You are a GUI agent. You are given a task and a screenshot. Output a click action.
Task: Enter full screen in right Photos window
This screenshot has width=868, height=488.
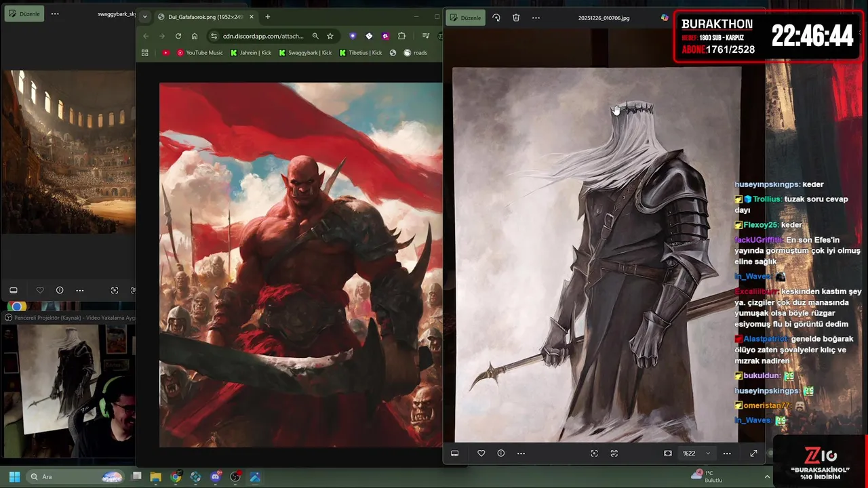[x=753, y=453]
